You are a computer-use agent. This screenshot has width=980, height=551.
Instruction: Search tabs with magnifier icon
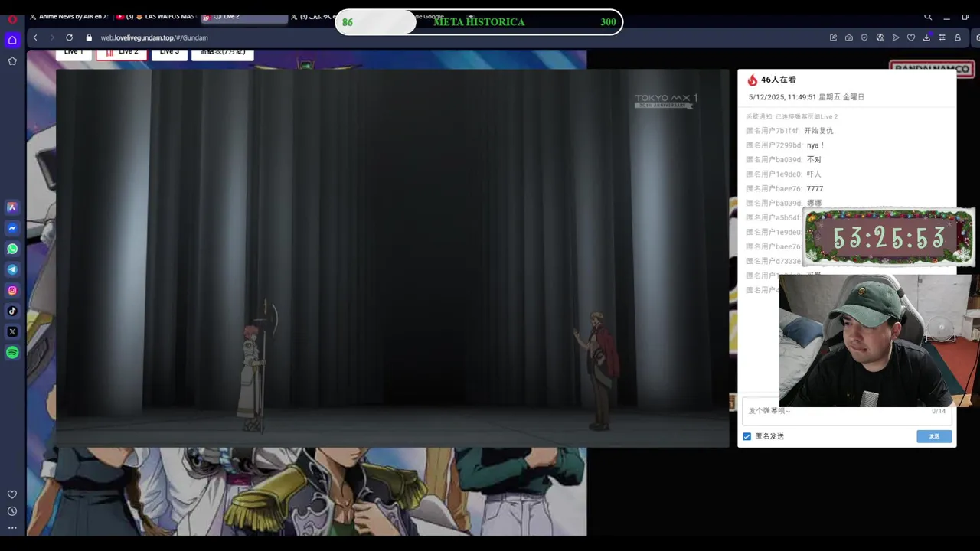(x=928, y=17)
